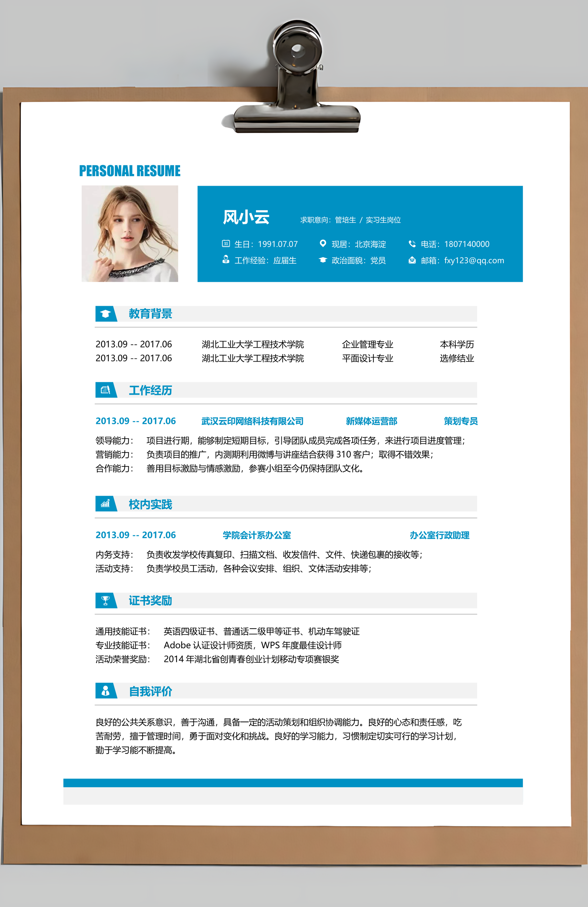Image resolution: width=588 pixels, height=907 pixels.
Task: Click the graduation cap icon in 教育背景 header
Action: tap(105, 314)
